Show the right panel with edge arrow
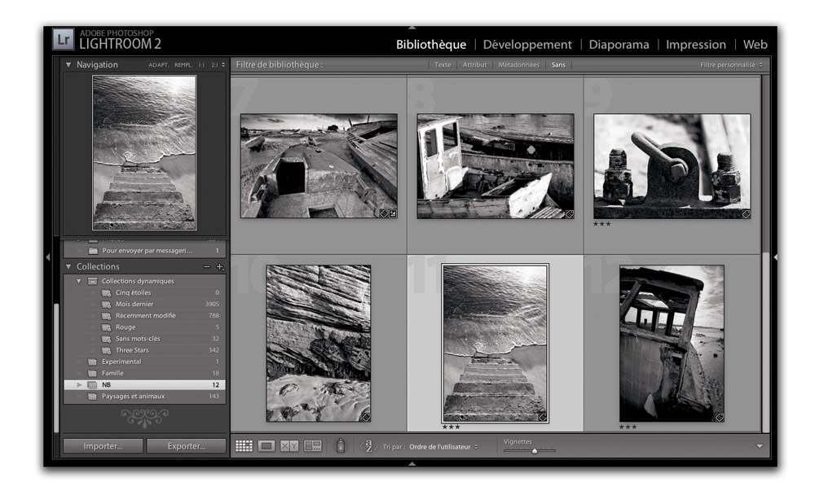 (x=775, y=257)
